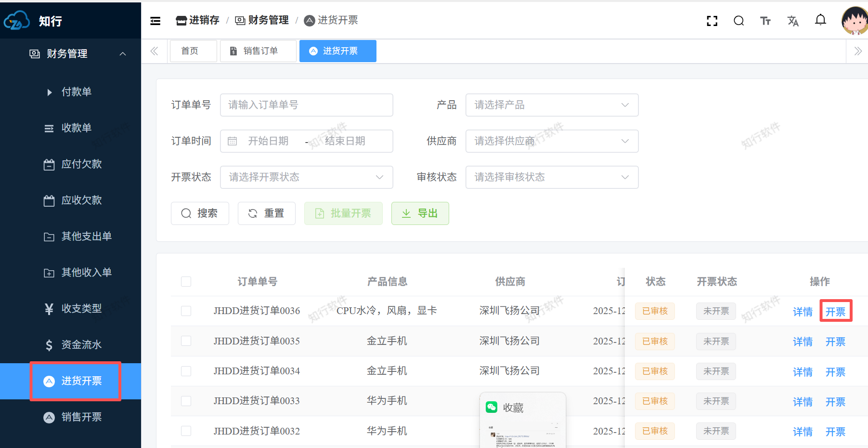The height and width of the screenshot is (448, 868).
Task: Click the user avatar picture
Action: point(855,21)
